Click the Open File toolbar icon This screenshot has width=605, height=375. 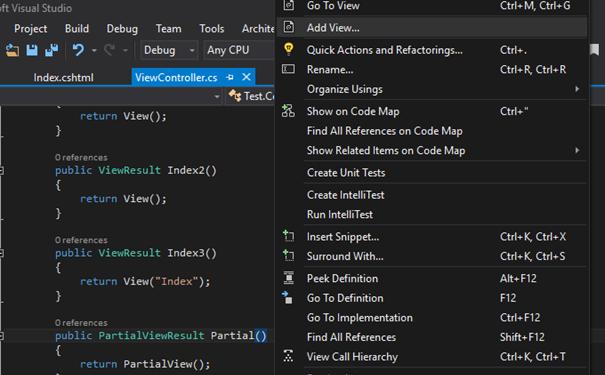(12, 50)
